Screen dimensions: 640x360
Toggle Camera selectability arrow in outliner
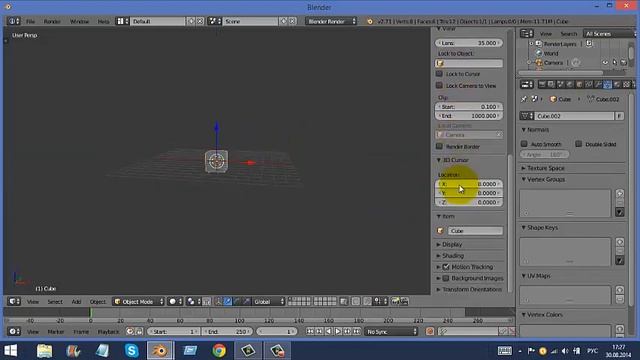click(x=614, y=63)
